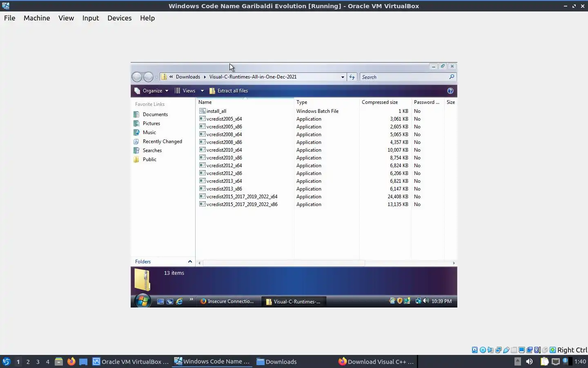588x368 pixels.
Task: Open the Explorer help question-mark icon
Action: (450, 91)
